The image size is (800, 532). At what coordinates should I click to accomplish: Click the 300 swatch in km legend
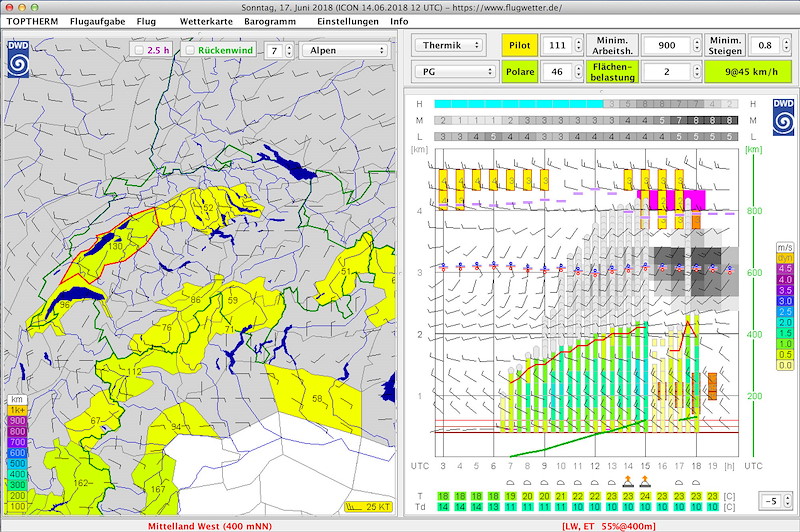(x=17, y=485)
